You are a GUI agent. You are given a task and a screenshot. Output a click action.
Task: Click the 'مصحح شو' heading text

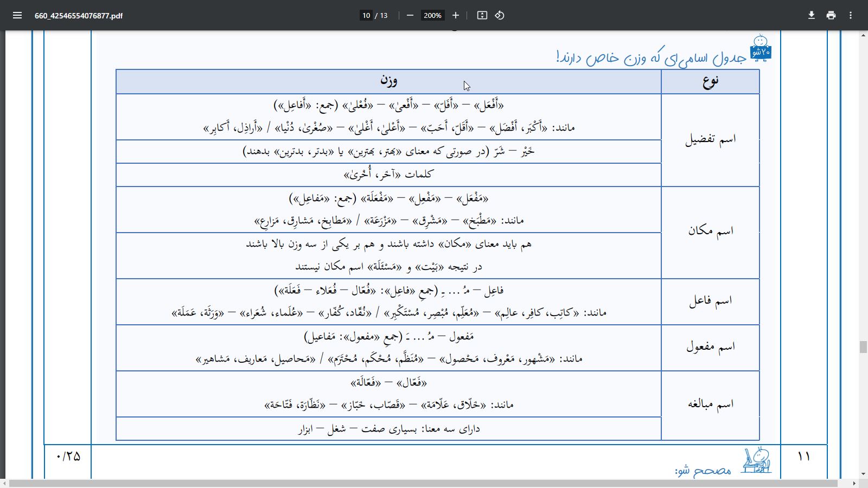(703, 470)
